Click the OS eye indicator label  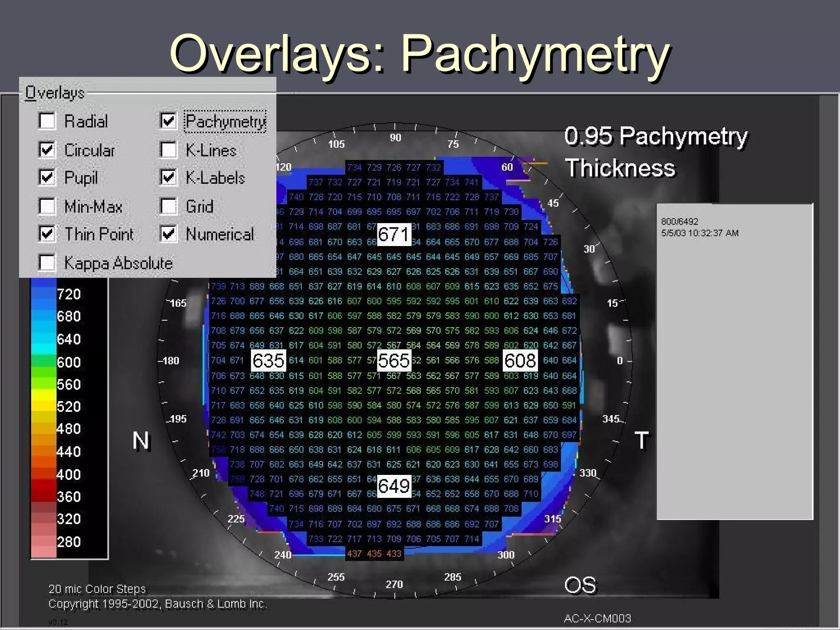click(x=580, y=585)
